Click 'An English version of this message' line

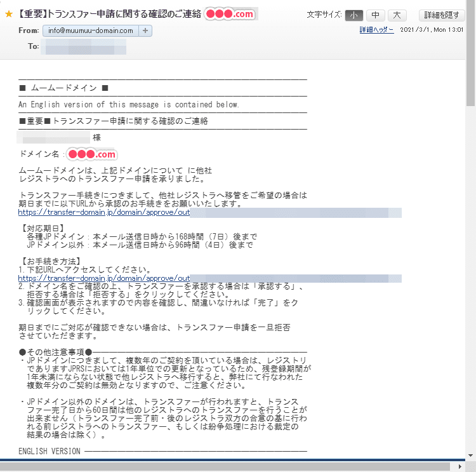pyautogui.click(x=129, y=105)
